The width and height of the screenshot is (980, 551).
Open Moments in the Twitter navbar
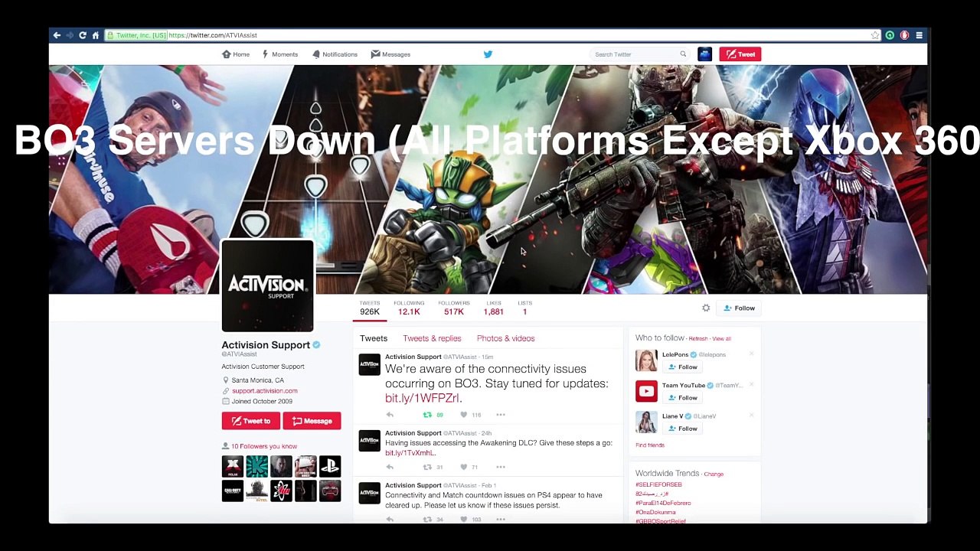tap(279, 54)
